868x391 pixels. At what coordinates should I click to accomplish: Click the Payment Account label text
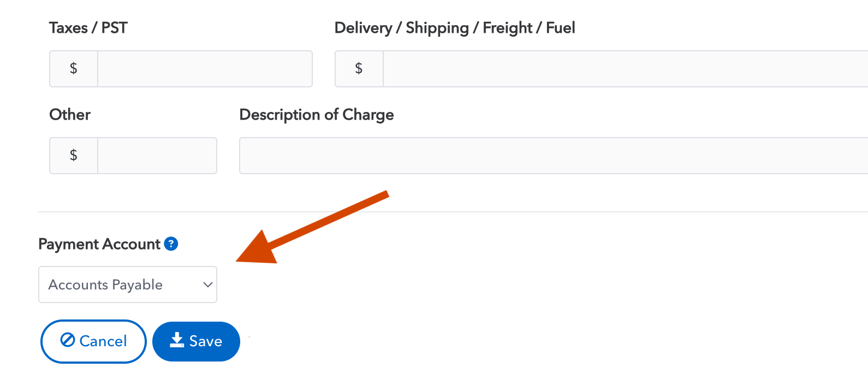click(x=99, y=244)
